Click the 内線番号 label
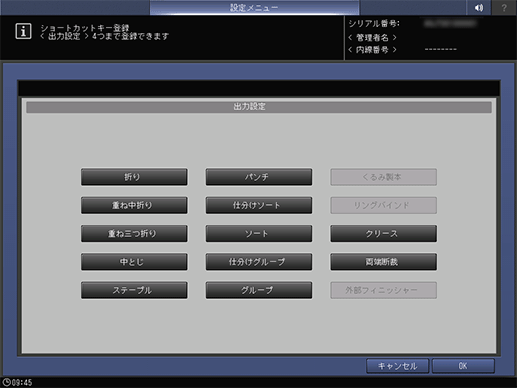Screen dimensions: 517x388 [x=372, y=50]
